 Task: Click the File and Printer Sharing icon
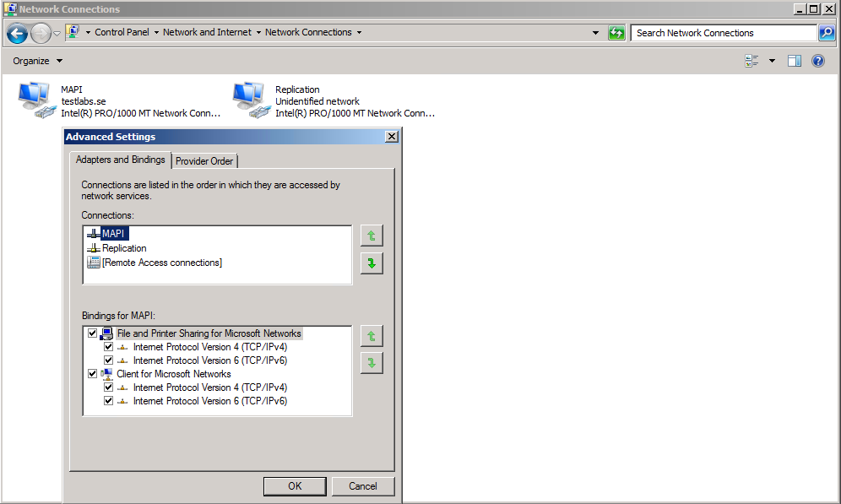pyautogui.click(x=106, y=333)
